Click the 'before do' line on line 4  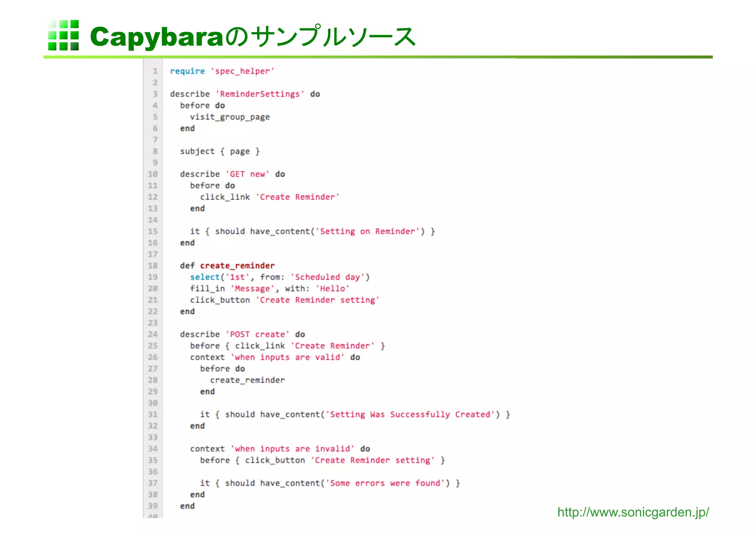(202, 106)
